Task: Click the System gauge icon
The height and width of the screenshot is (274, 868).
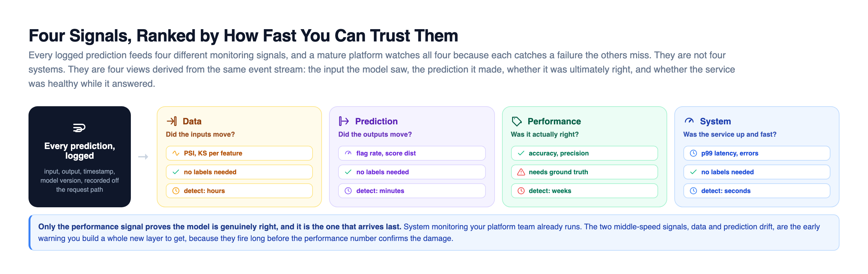Action: (689, 121)
